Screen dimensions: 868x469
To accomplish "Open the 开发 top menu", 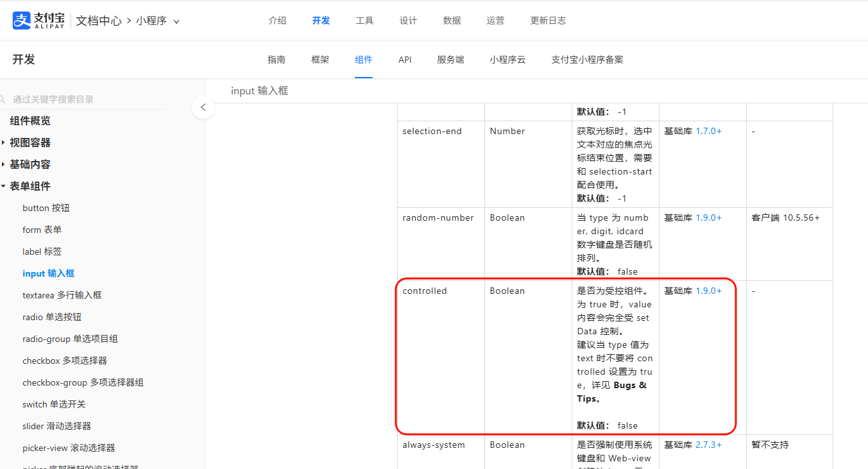I will click(x=321, y=21).
